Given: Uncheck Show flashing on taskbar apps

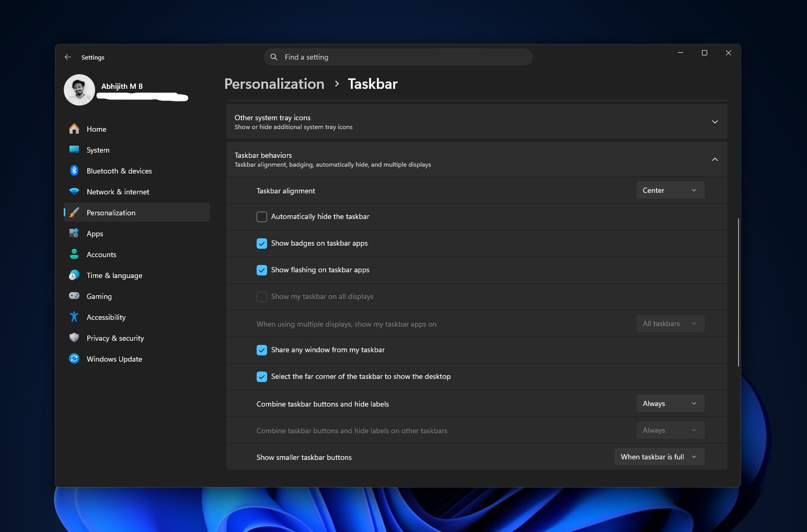Looking at the screenshot, I should (x=262, y=270).
